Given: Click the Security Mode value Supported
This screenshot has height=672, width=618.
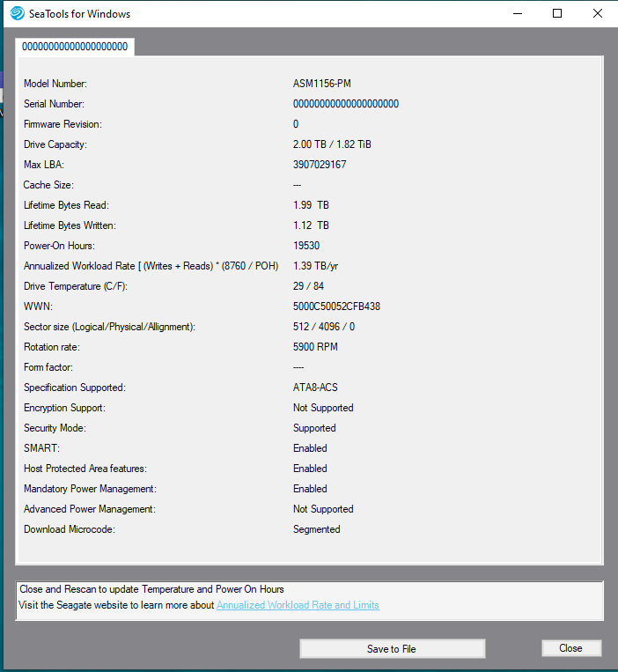Looking at the screenshot, I should click(x=314, y=428).
